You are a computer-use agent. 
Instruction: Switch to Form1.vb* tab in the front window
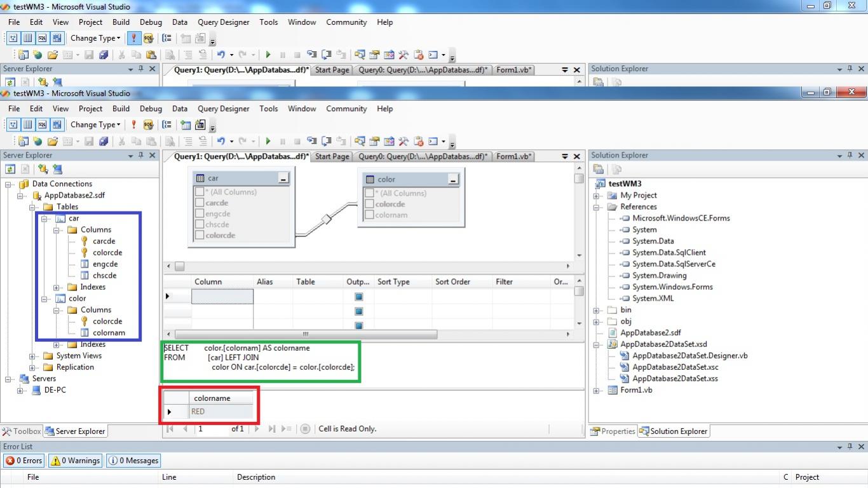point(514,156)
